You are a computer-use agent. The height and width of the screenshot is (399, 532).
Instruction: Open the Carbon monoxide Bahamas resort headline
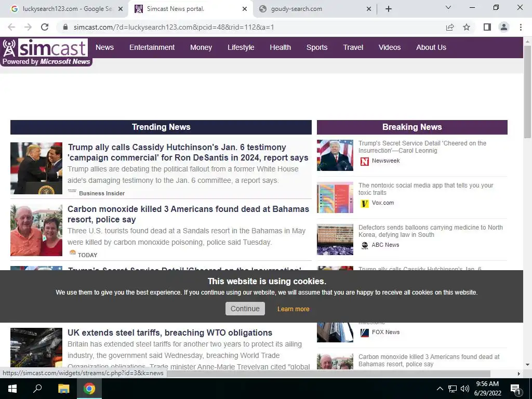tap(188, 214)
